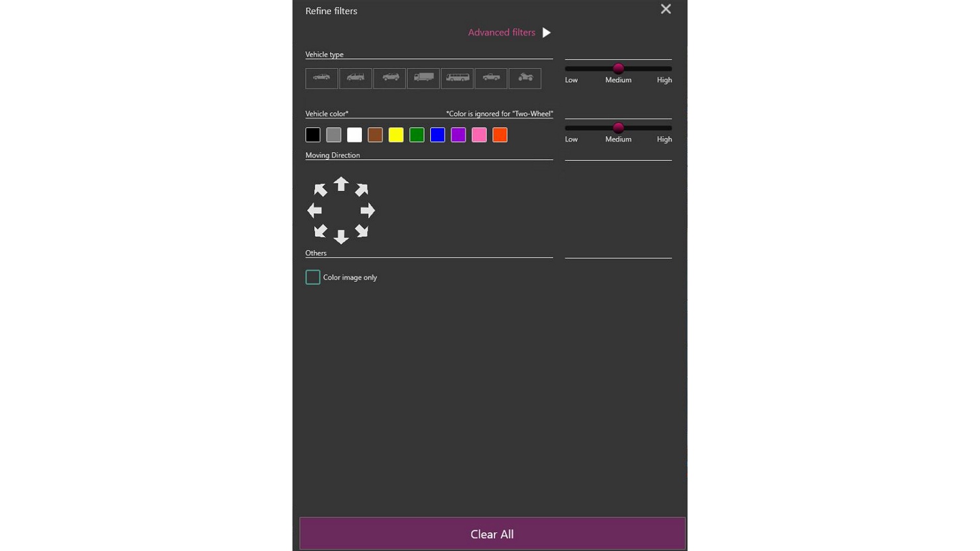
Task: Select the orange vehicle color swatch
Action: point(499,135)
